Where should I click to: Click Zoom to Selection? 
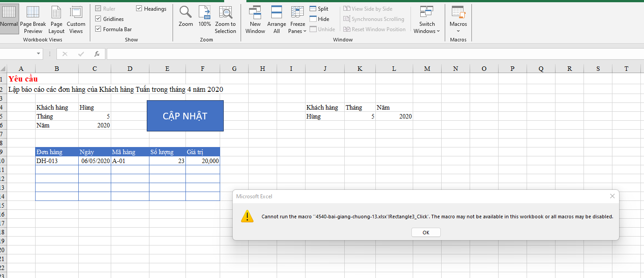225,20
